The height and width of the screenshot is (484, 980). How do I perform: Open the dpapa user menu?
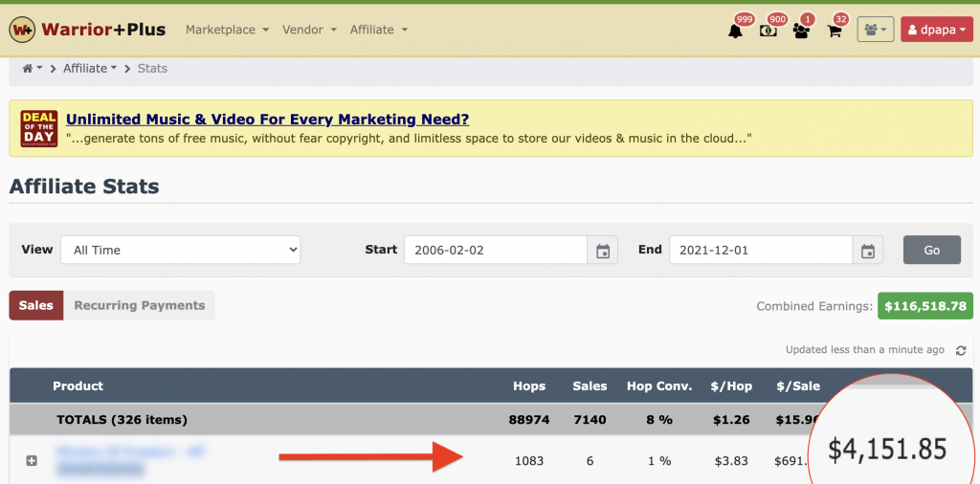pos(936,30)
